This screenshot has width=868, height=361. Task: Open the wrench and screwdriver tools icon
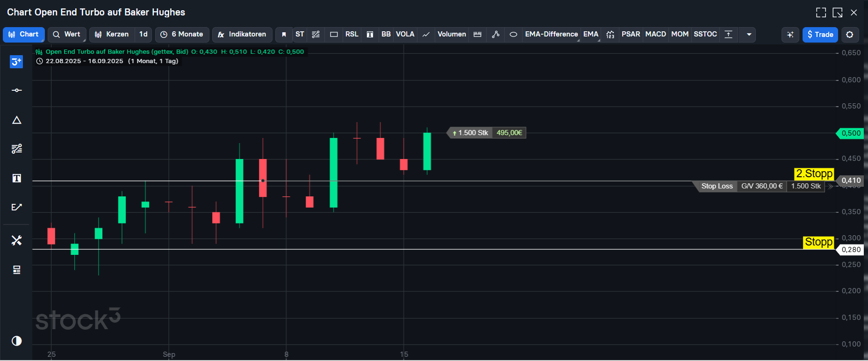pyautogui.click(x=16, y=240)
